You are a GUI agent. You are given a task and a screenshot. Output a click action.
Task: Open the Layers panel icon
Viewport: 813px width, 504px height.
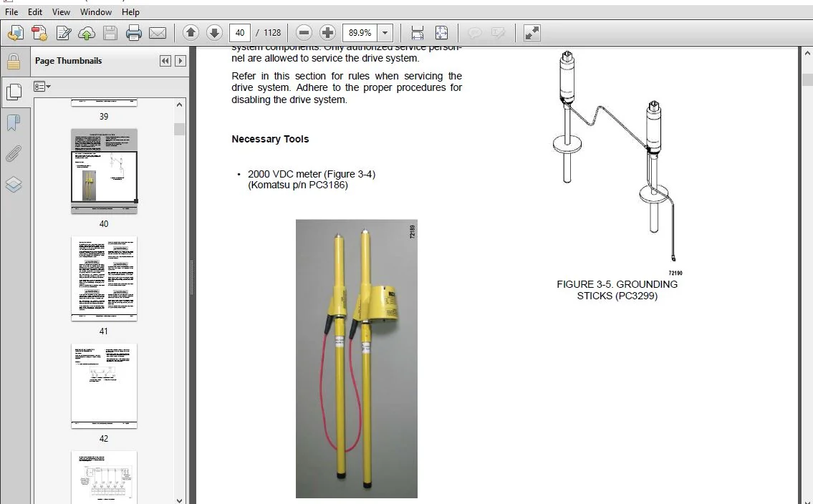pyautogui.click(x=14, y=185)
